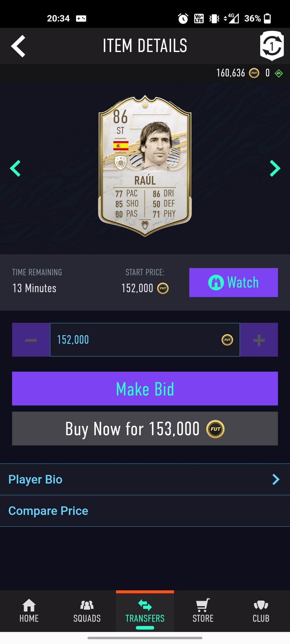
Task: Open the Club tab
Action: [x=261, y=611]
